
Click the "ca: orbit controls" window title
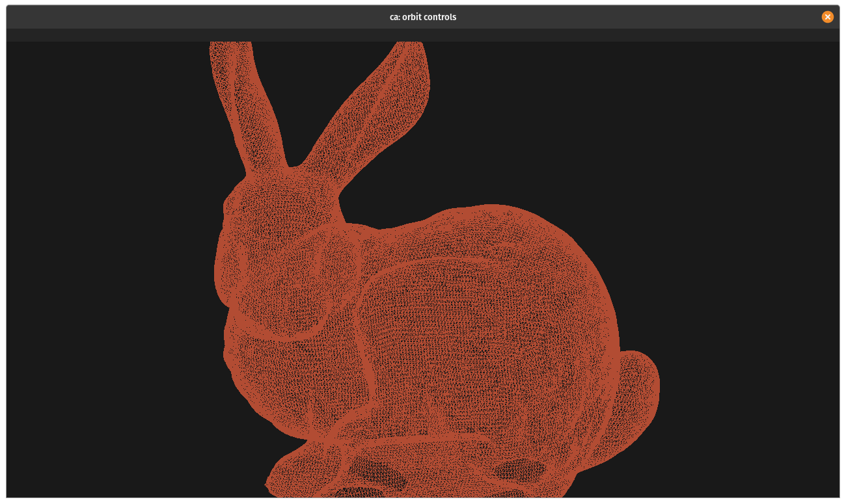(x=423, y=17)
